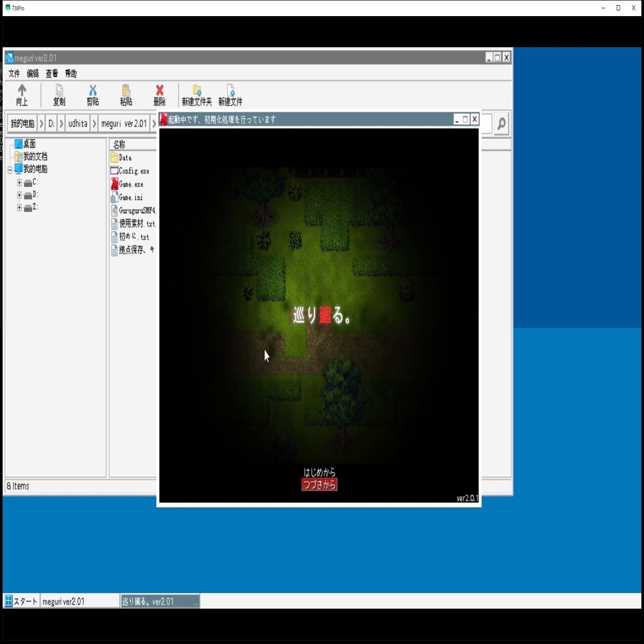This screenshot has width=644, height=644.
Task: Click the udhita path segment
Action: pos(78,124)
